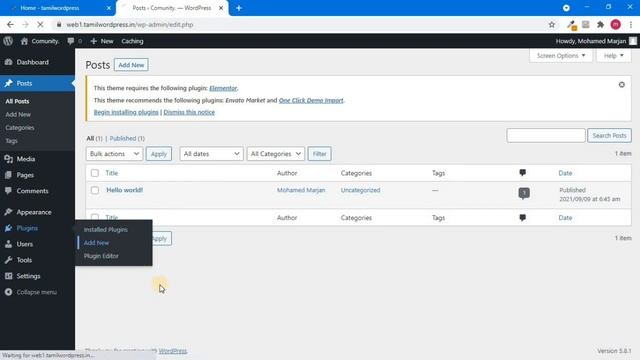
Task: Click Begin installing plugins link
Action: click(126, 112)
